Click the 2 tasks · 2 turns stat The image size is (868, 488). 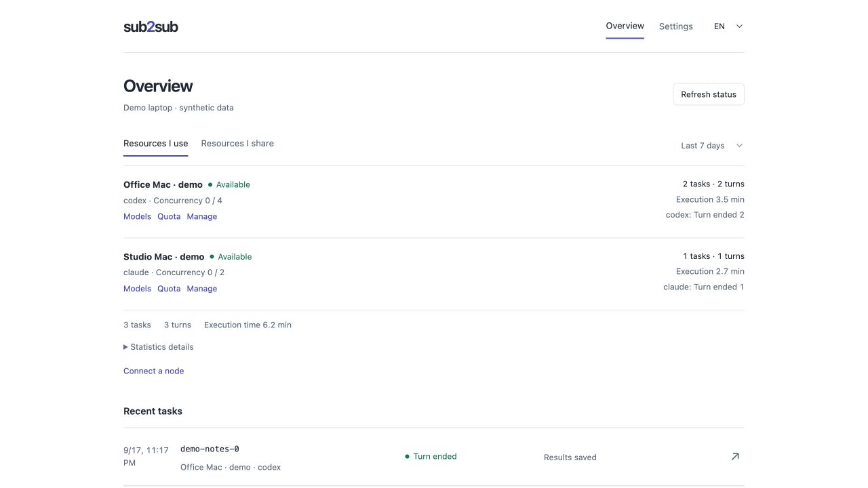[x=713, y=184]
